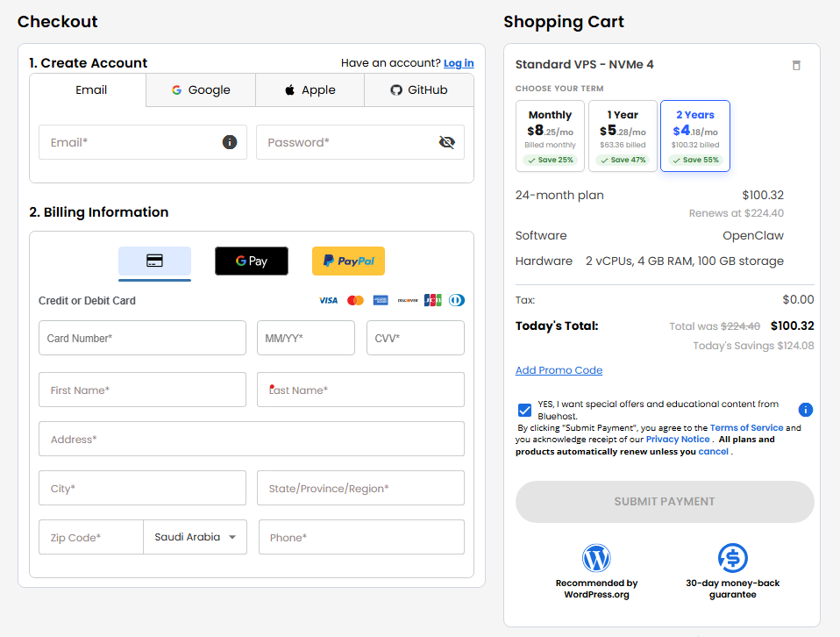Click the '24-month plan' label
Image resolution: width=840 pixels, height=637 pixels.
[x=559, y=195]
